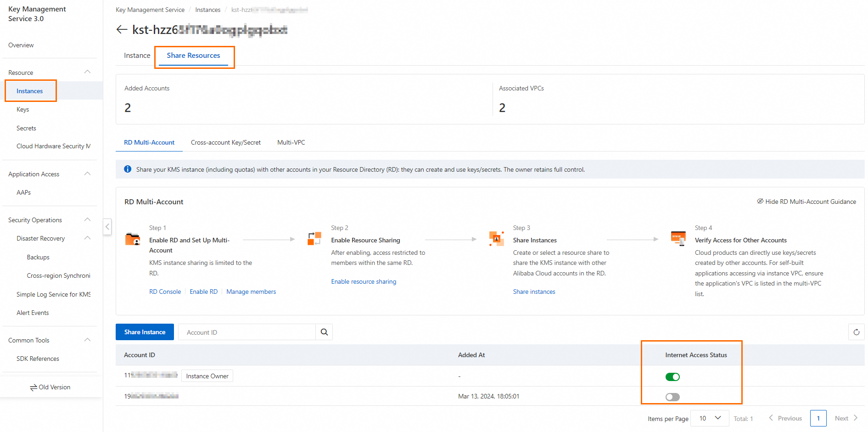Viewport: 868px width, 432px height.
Task: Click the Enable RD link
Action: tap(204, 292)
